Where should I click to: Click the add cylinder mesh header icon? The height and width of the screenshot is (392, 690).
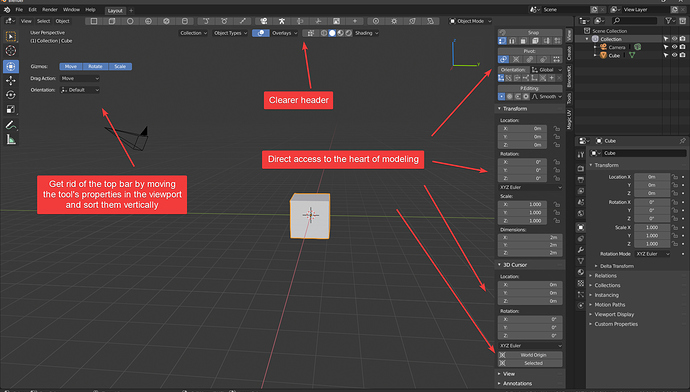pyautogui.click(x=185, y=21)
